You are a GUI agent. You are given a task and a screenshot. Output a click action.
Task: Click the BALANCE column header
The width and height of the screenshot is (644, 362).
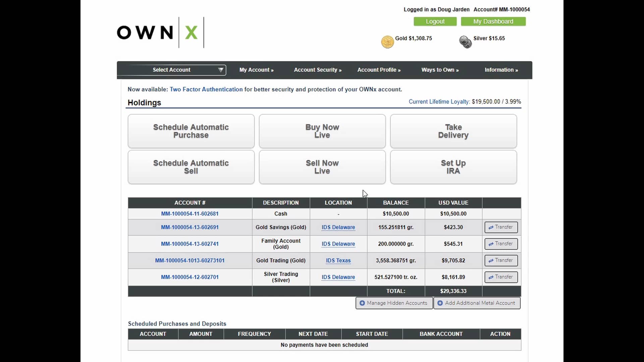pyautogui.click(x=396, y=203)
